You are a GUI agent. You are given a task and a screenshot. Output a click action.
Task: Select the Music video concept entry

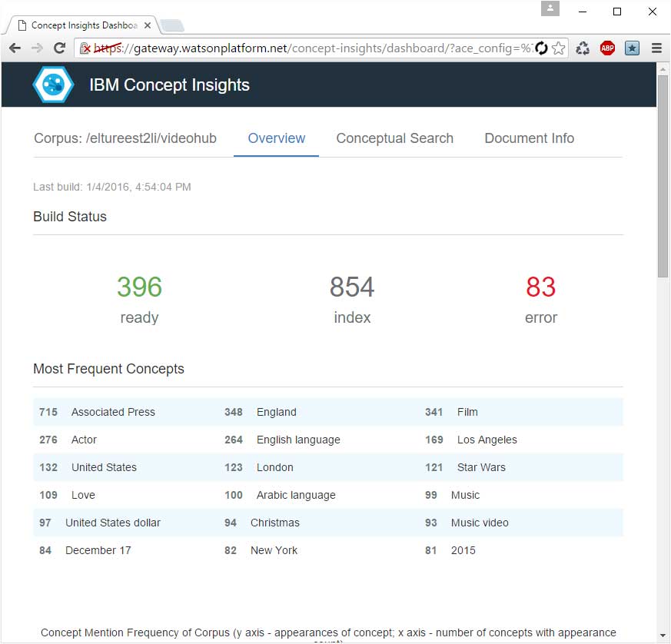coord(467,523)
